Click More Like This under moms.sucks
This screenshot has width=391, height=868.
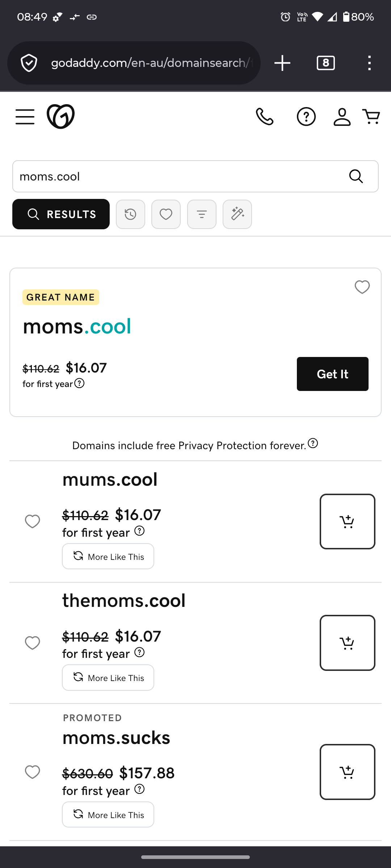point(108,814)
